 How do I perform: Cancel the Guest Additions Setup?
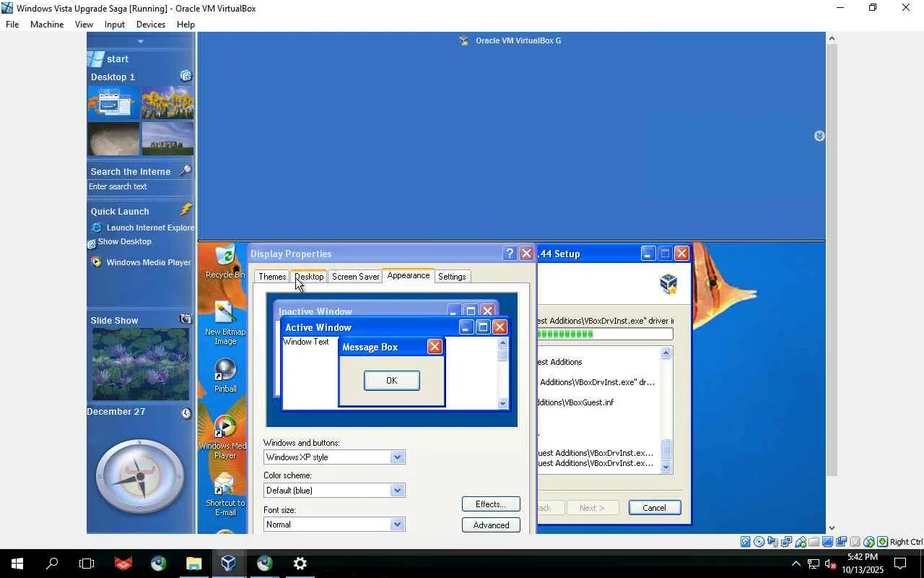[654, 508]
